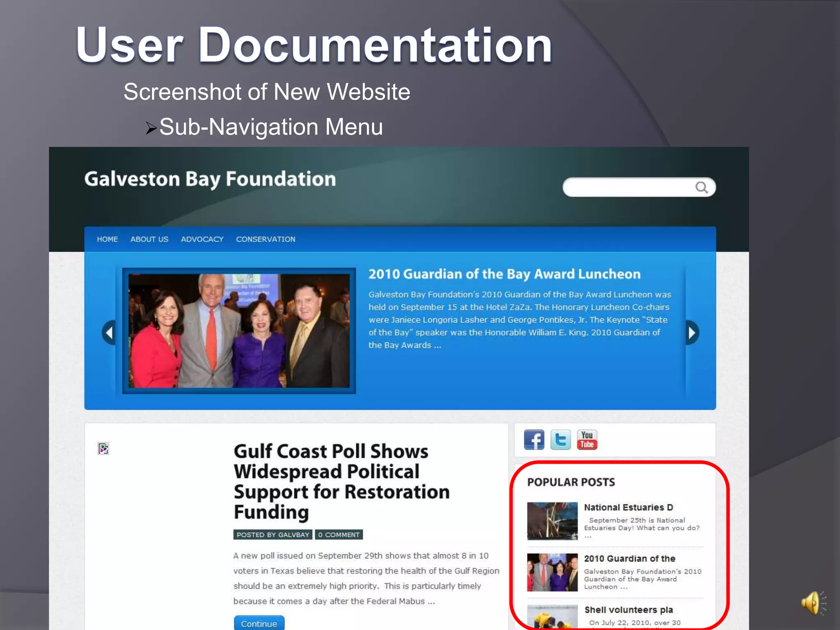Open National Estuaries D popular post
840x630 pixels.
tap(628, 507)
